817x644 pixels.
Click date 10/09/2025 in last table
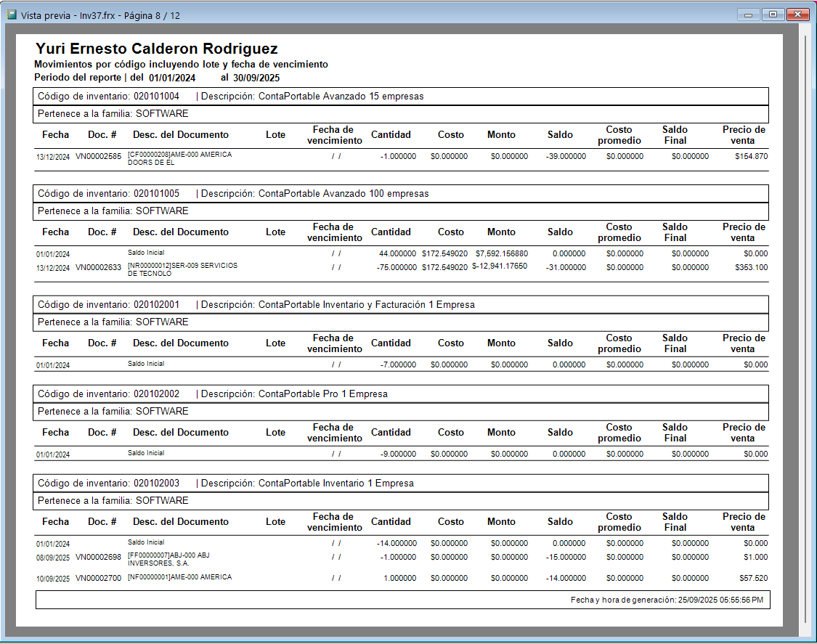tap(52, 579)
